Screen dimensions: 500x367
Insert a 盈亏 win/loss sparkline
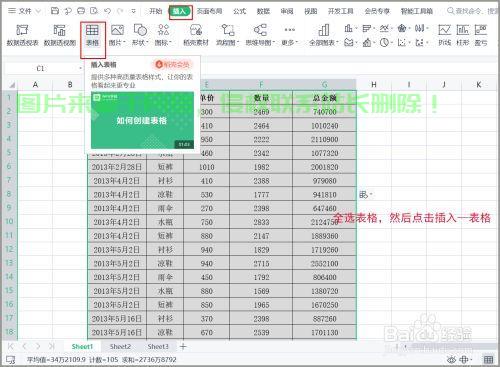pos(481,35)
